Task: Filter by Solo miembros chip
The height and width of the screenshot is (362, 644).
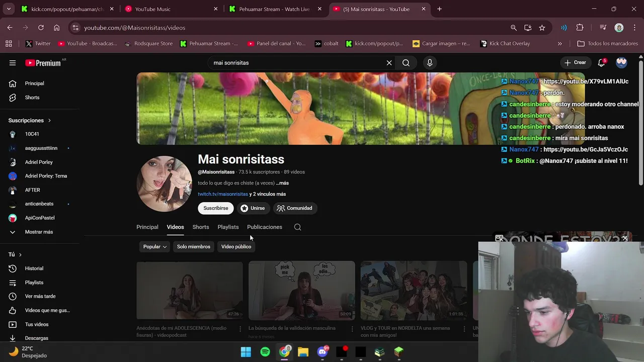Action: (x=194, y=247)
